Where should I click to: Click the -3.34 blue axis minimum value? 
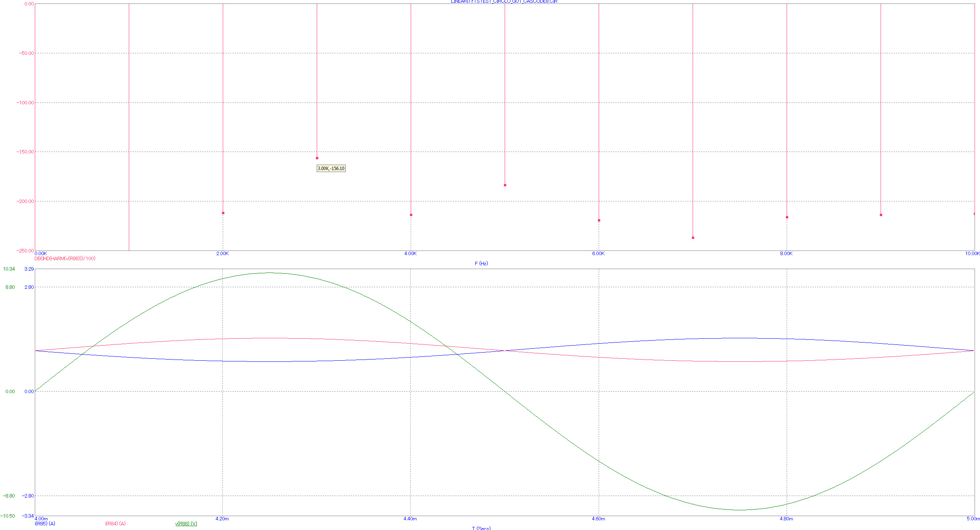tap(28, 516)
